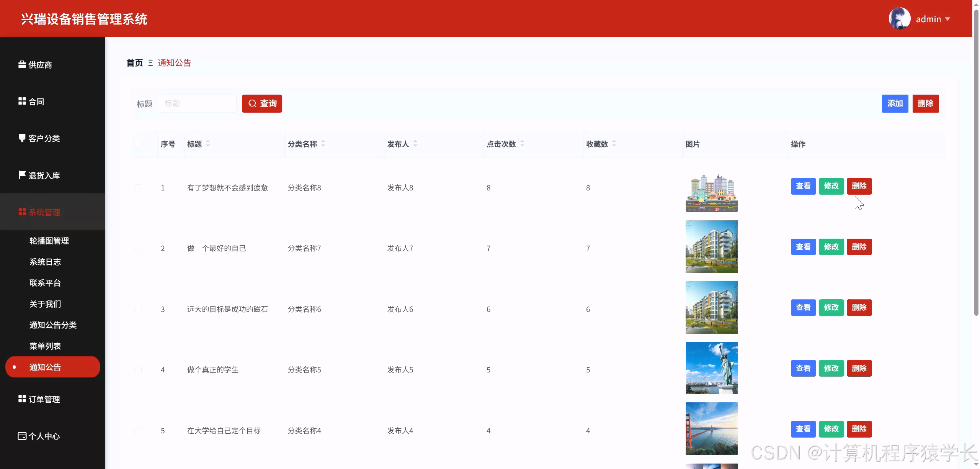This screenshot has width=980, height=469.
Task: Focus the 标题 search input field
Action: coord(197,103)
